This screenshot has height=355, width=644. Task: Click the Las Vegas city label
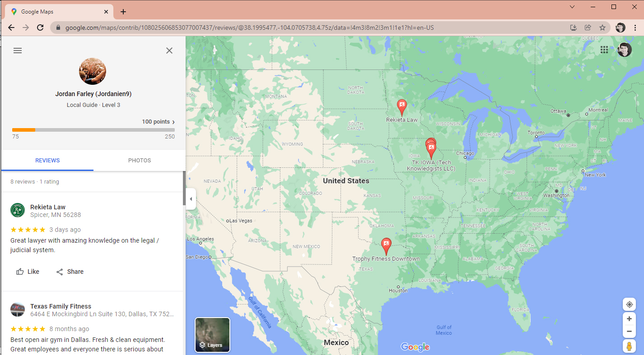(x=240, y=221)
